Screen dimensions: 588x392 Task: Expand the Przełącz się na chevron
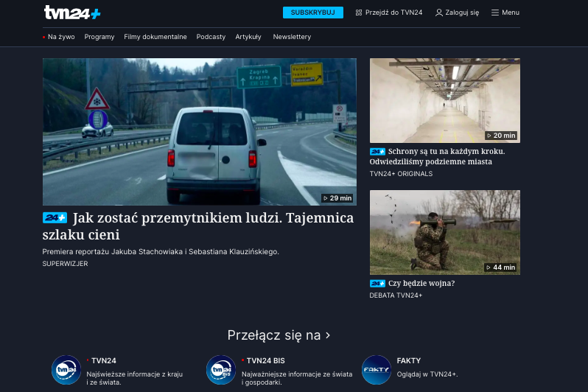[328, 335]
